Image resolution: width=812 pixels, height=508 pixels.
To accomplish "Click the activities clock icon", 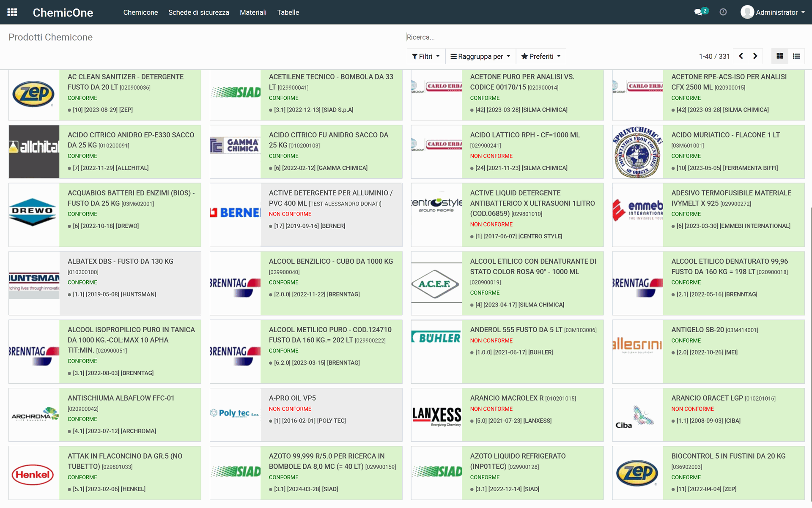I will coord(723,12).
